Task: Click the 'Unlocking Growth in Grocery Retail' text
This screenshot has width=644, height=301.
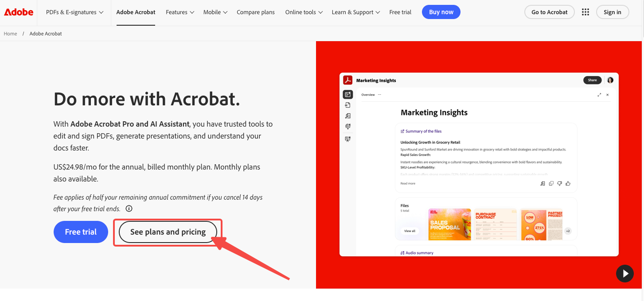Action: [430, 143]
